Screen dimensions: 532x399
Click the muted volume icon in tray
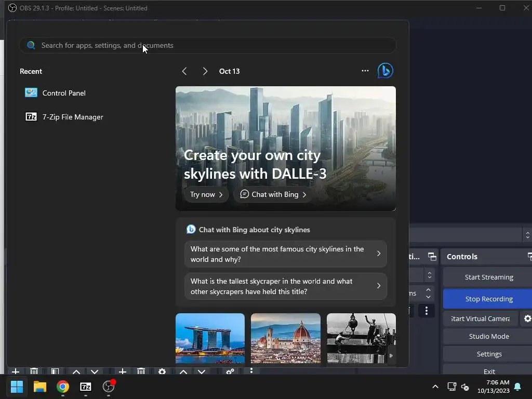(x=465, y=387)
